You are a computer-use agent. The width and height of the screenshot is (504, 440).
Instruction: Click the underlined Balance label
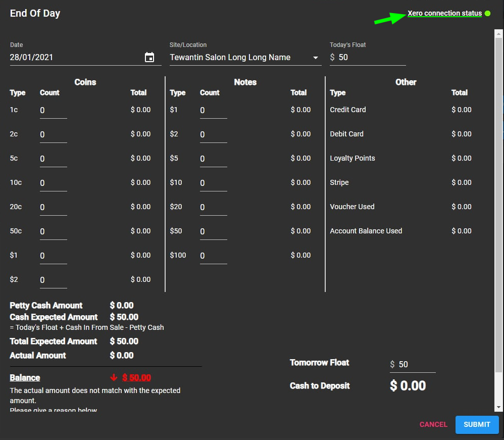(x=25, y=378)
